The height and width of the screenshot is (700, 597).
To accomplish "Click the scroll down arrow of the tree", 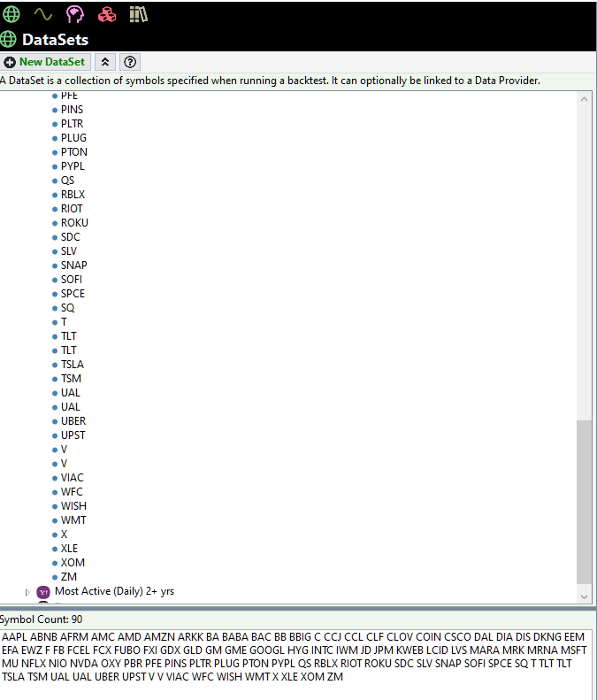I will (584, 596).
